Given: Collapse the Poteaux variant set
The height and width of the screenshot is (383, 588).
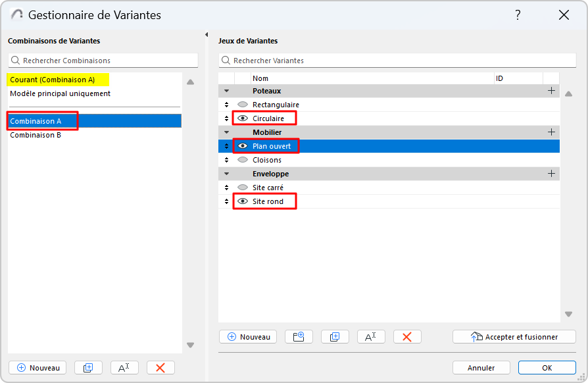Looking at the screenshot, I should [227, 91].
